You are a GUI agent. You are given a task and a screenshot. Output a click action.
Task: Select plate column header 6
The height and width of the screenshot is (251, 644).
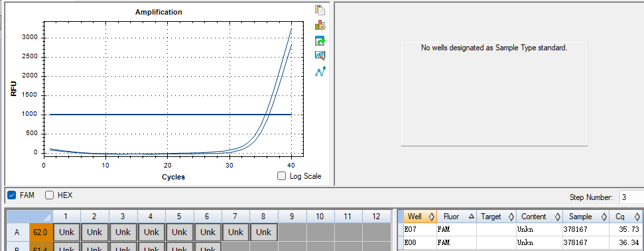208,216
